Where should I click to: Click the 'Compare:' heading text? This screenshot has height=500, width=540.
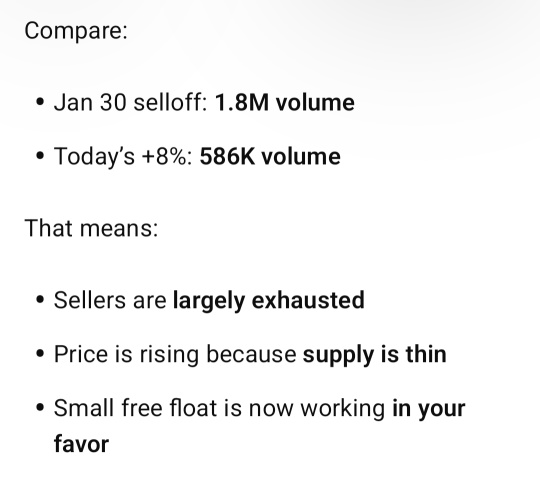[76, 31]
